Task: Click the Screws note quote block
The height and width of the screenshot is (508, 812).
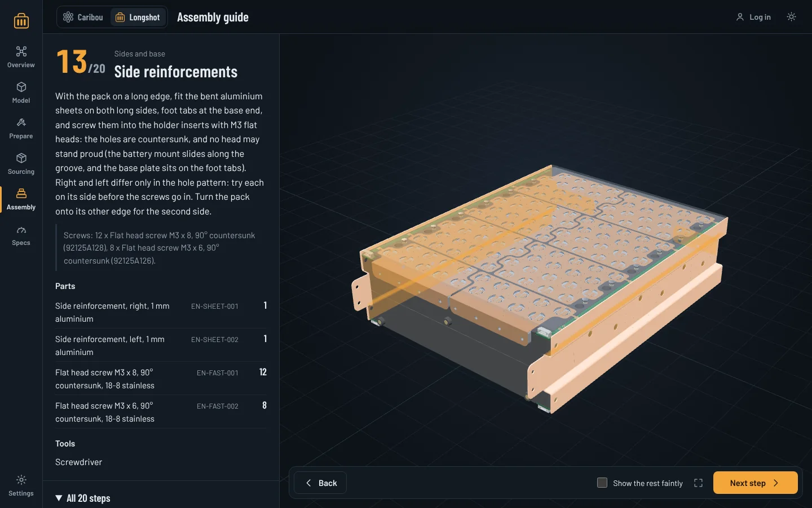Action: (161, 248)
